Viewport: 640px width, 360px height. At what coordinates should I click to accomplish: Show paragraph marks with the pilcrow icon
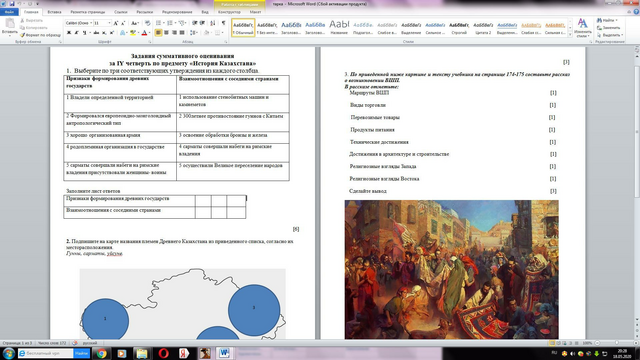[223, 23]
